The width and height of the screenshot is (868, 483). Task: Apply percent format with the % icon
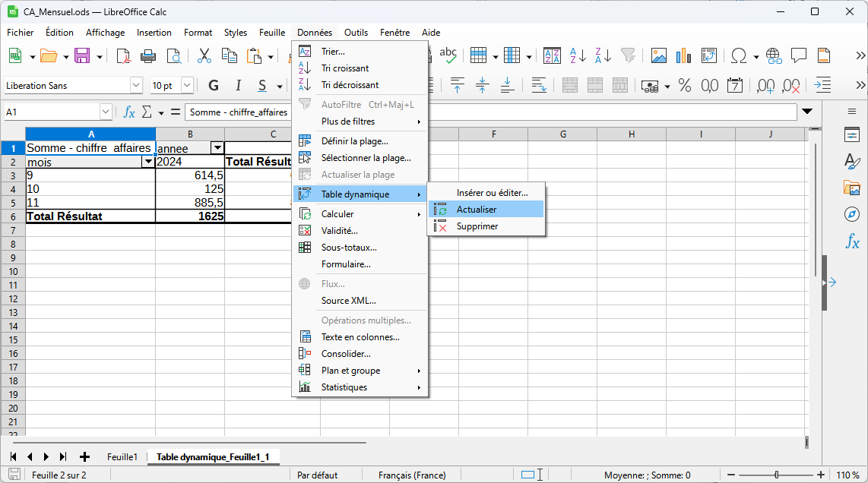pyautogui.click(x=684, y=86)
